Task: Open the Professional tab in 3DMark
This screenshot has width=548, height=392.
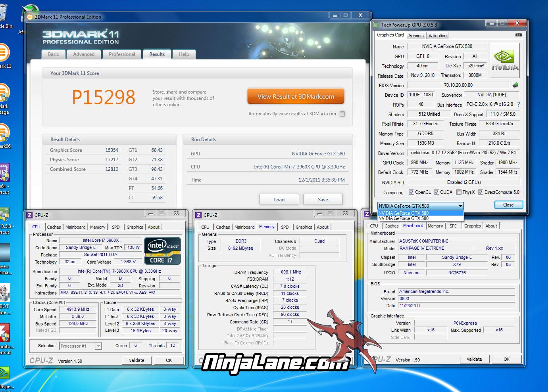Action: (122, 54)
